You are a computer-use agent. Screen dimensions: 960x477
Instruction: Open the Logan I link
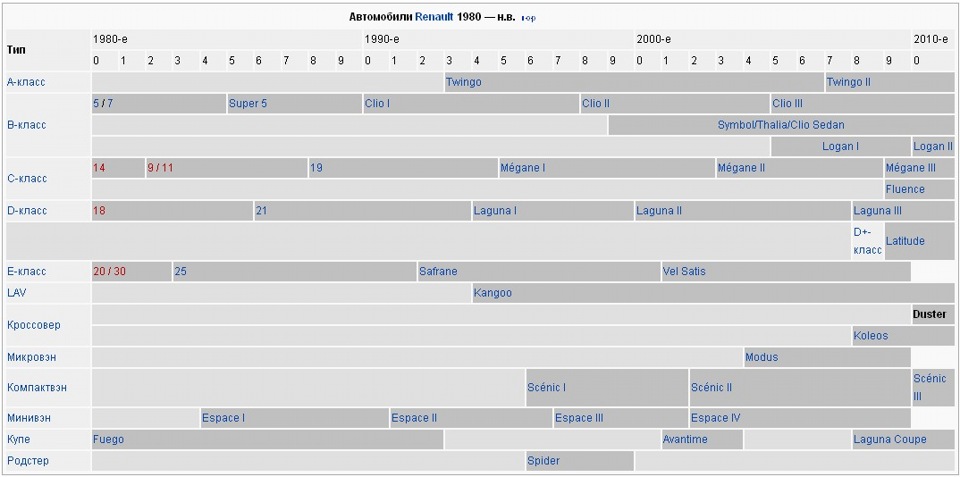(840, 146)
